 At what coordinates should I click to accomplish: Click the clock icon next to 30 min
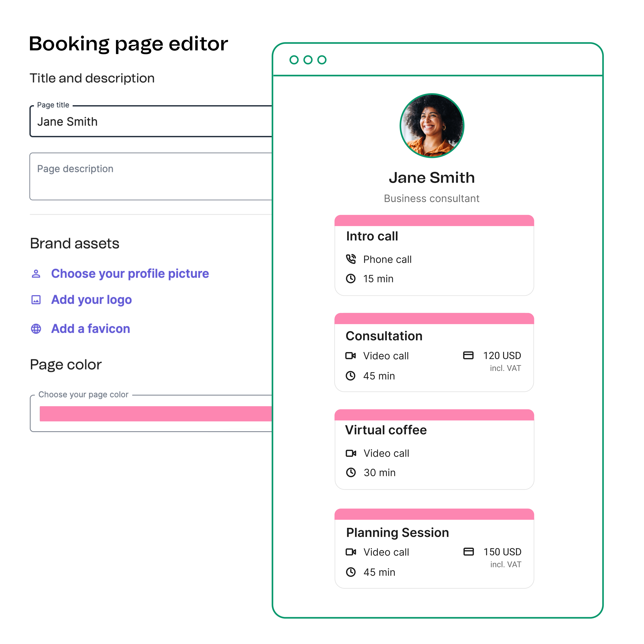[x=351, y=472]
